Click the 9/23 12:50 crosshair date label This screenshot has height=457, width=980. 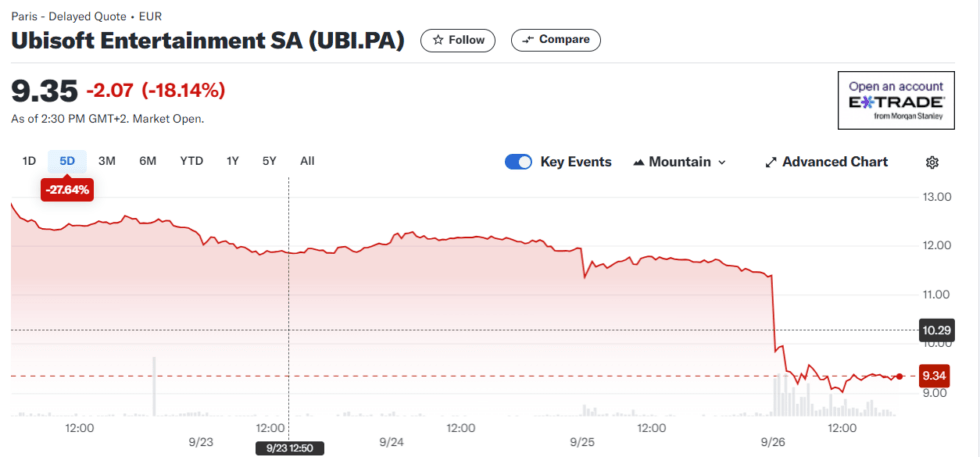click(x=287, y=448)
